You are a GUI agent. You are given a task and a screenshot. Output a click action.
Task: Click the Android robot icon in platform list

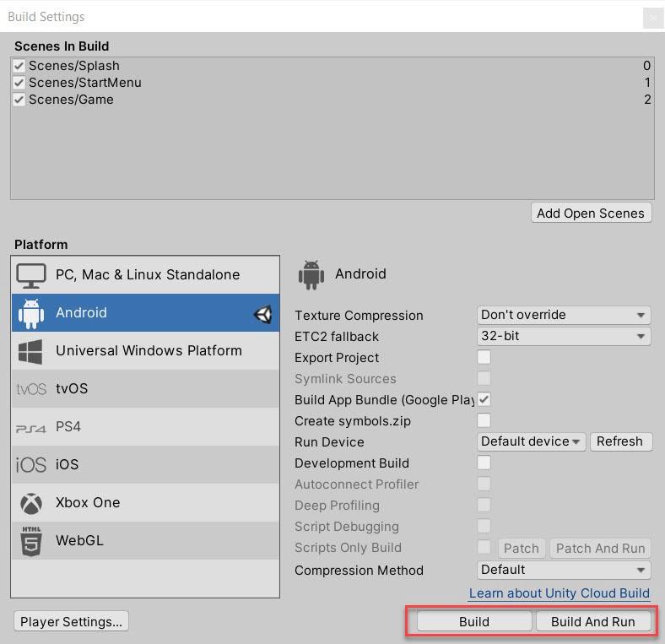(x=31, y=313)
